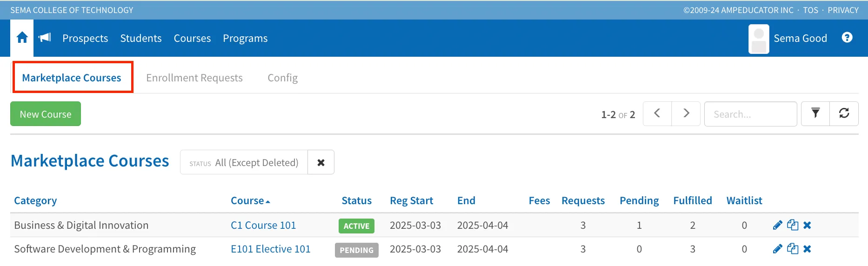Open the Courses menu
868x266 pixels.
(192, 38)
